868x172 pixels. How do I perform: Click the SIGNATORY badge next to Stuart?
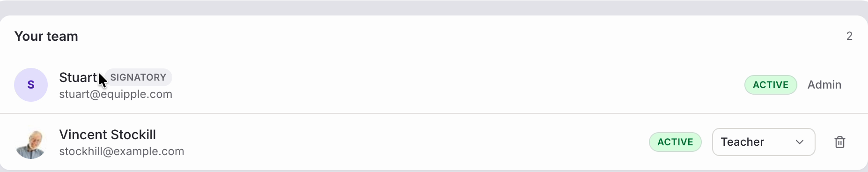(138, 77)
